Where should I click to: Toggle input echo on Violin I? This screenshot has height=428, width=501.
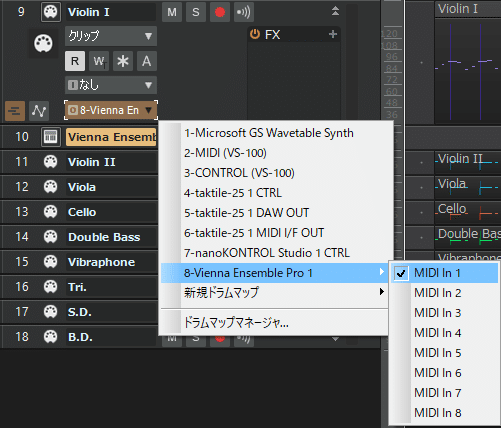(x=244, y=12)
